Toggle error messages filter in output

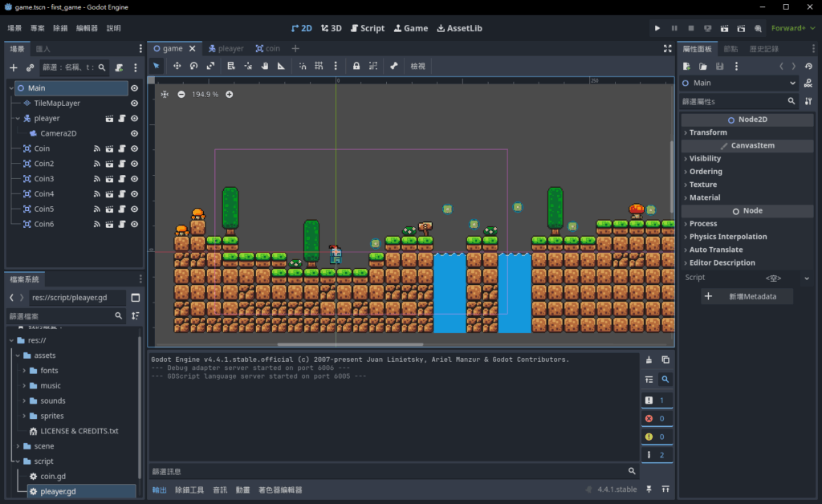657,419
